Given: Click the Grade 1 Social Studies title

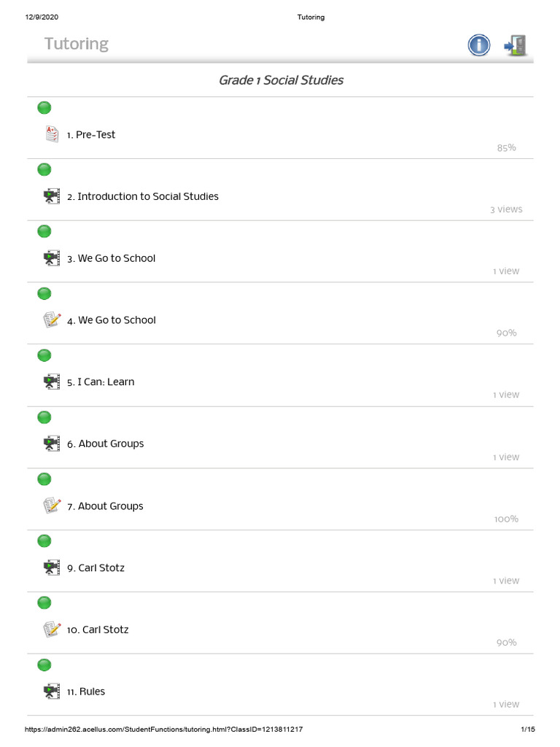Looking at the screenshot, I should pyautogui.click(x=281, y=80).
